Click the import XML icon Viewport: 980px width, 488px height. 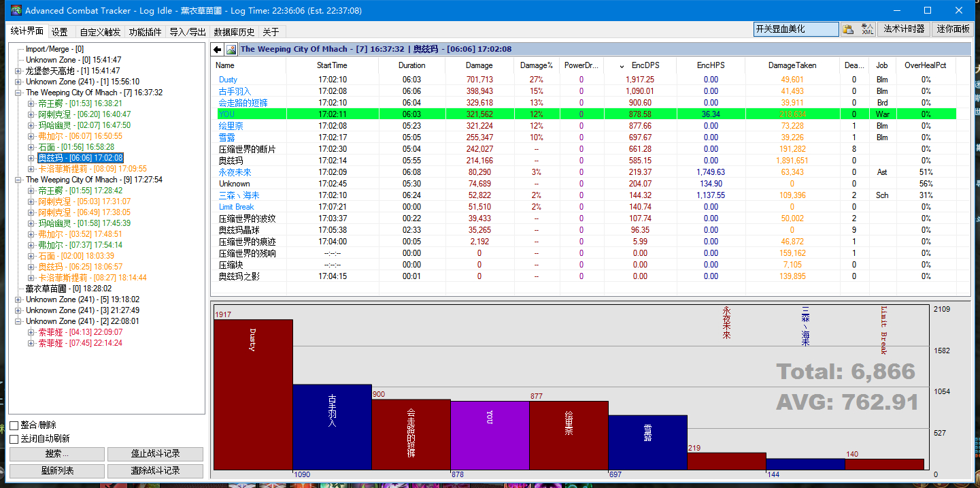point(867,29)
